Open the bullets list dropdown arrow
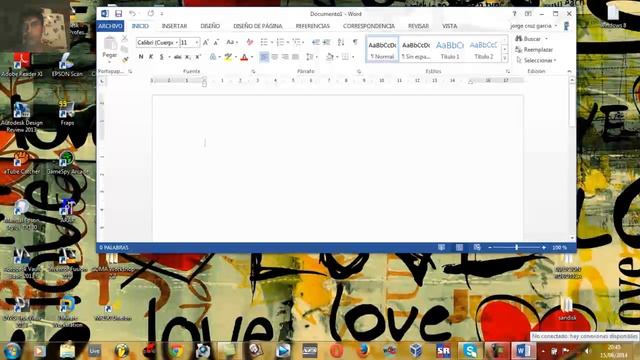The height and width of the screenshot is (360, 640). click(x=272, y=42)
